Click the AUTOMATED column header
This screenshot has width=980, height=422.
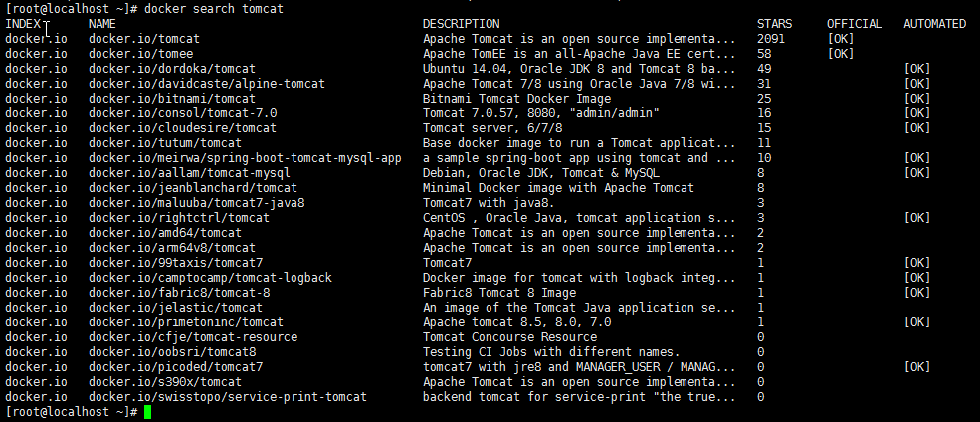click(x=934, y=23)
